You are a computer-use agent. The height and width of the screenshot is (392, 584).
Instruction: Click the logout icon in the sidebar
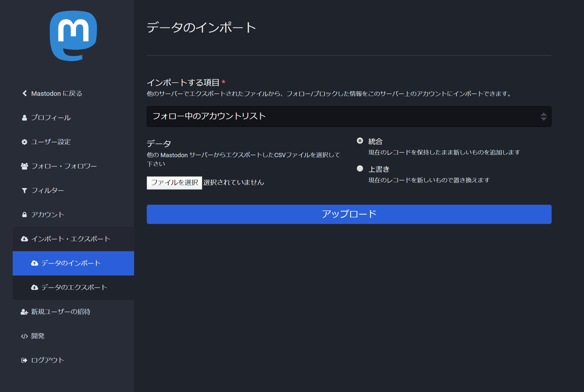tap(24, 360)
